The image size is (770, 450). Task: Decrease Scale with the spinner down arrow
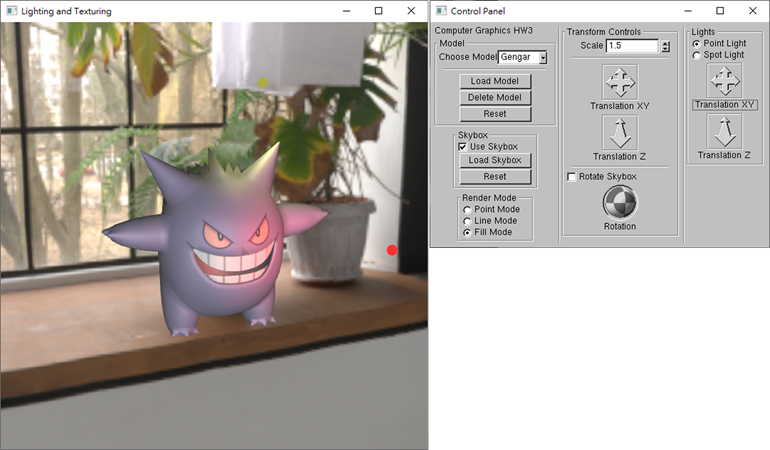(665, 50)
